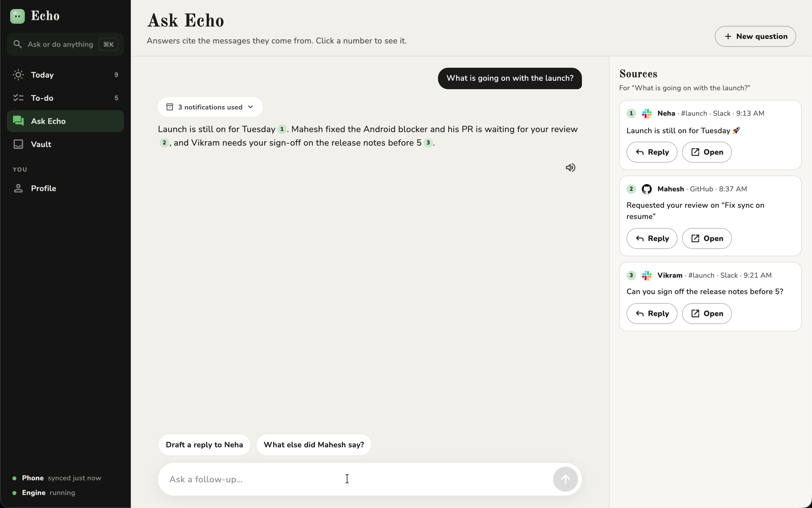Screen dimensions: 812x508
Task: Reply to Neha's launch message
Action: point(652,152)
